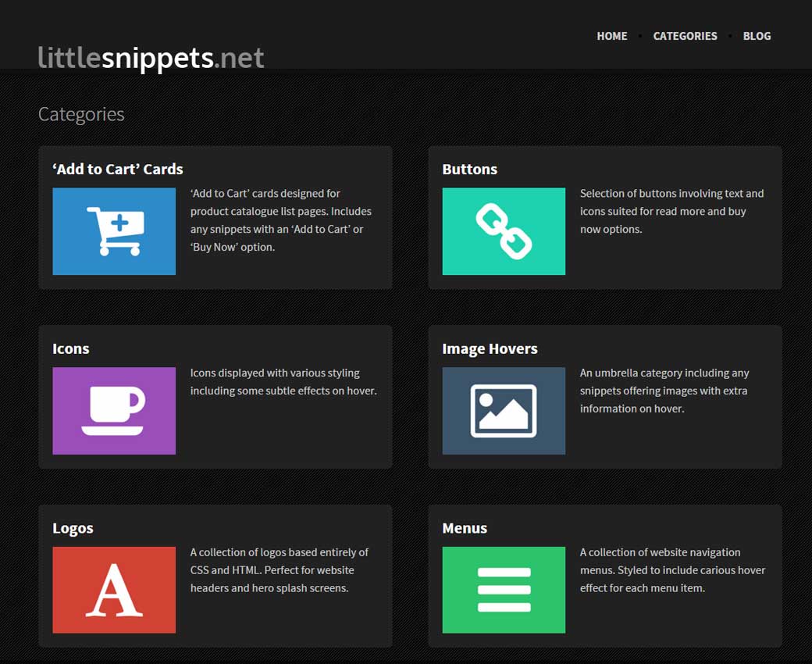
Task: Select the Logos category title
Action: point(73,529)
